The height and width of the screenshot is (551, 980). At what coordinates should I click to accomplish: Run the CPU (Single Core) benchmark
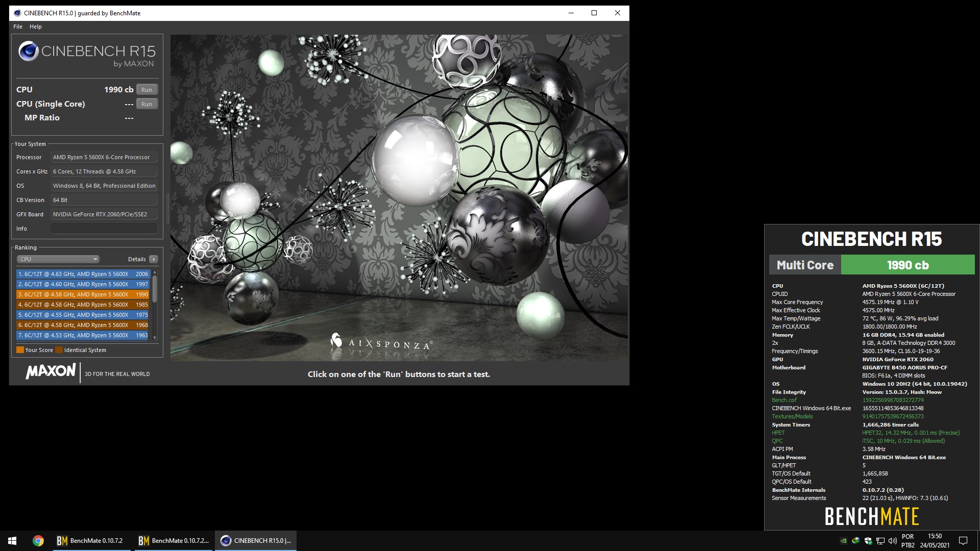click(x=147, y=104)
